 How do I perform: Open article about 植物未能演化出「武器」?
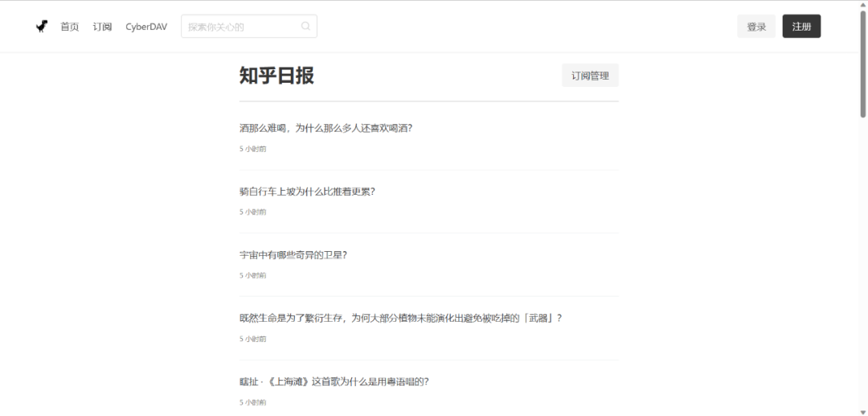(401, 318)
